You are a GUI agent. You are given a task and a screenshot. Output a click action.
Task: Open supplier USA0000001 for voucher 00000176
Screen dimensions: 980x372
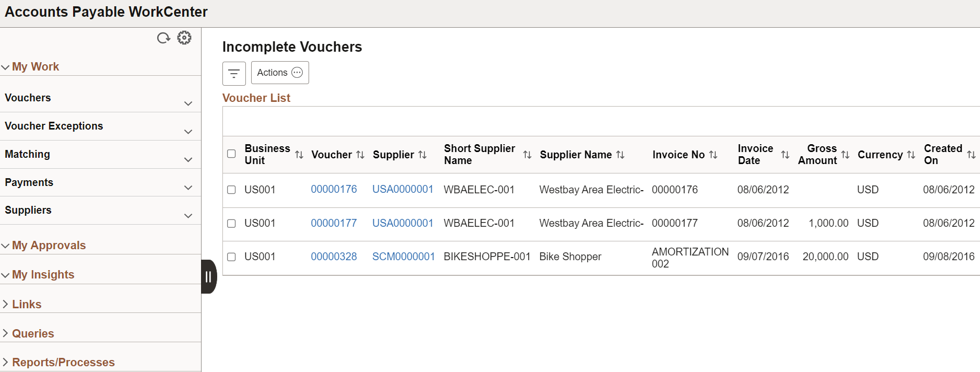pos(403,190)
